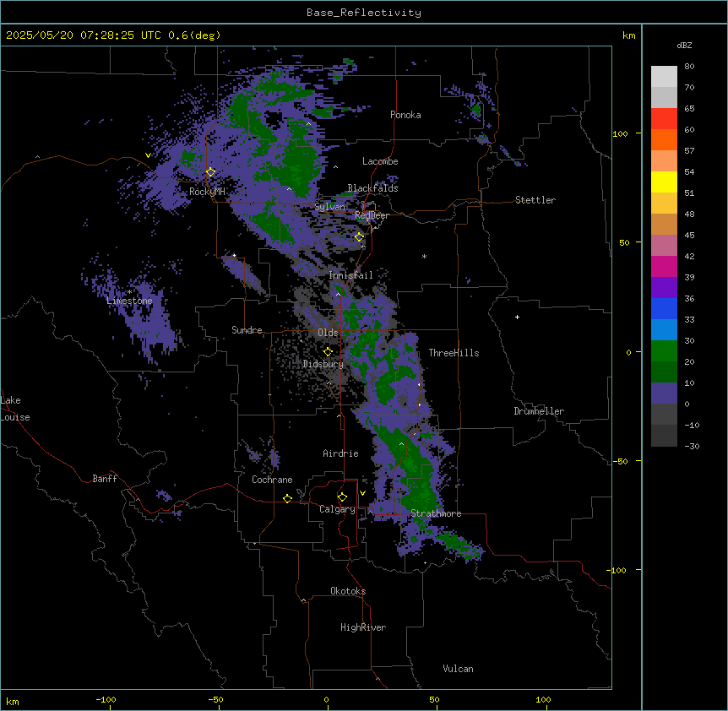Click the Blackfalds city label
Viewport: 728px width, 711px height.
coord(372,188)
